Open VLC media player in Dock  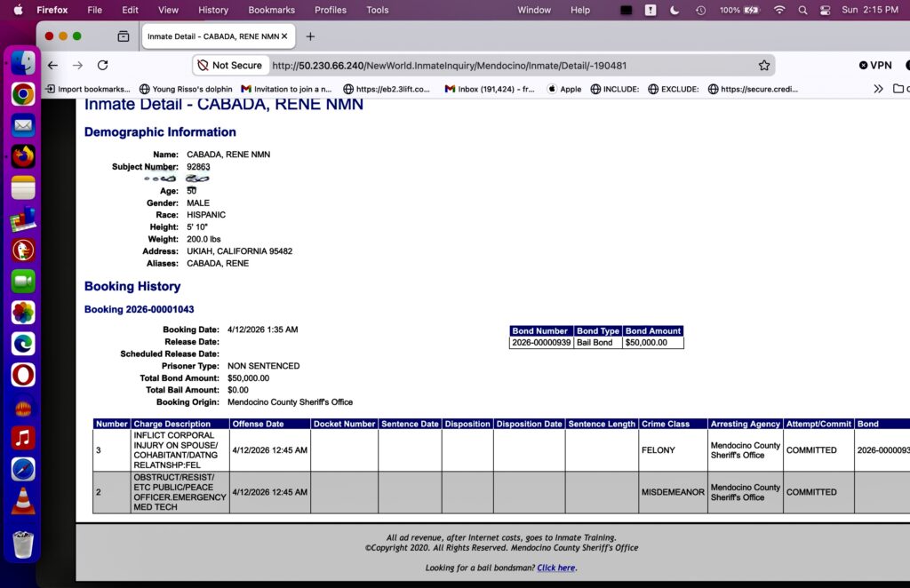pyautogui.click(x=23, y=502)
